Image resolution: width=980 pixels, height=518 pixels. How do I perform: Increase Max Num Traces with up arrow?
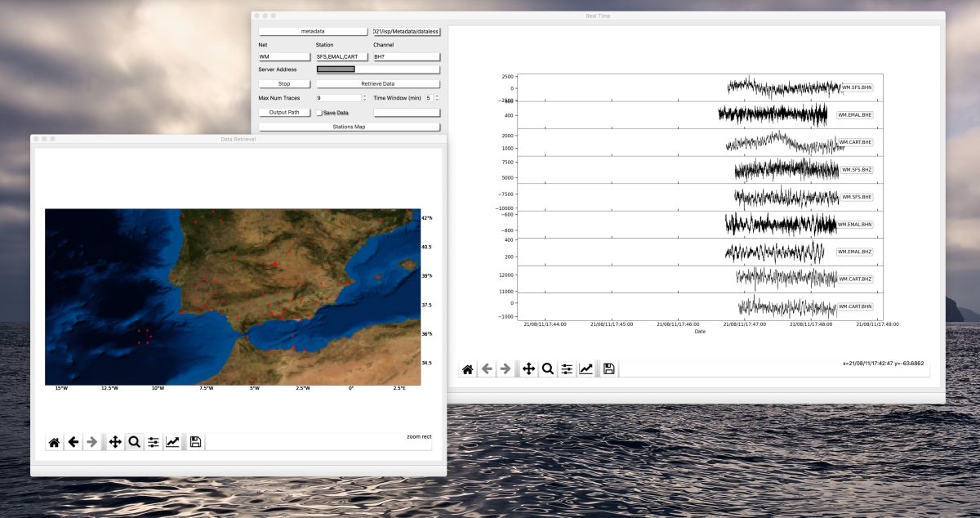pyautogui.click(x=364, y=96)
